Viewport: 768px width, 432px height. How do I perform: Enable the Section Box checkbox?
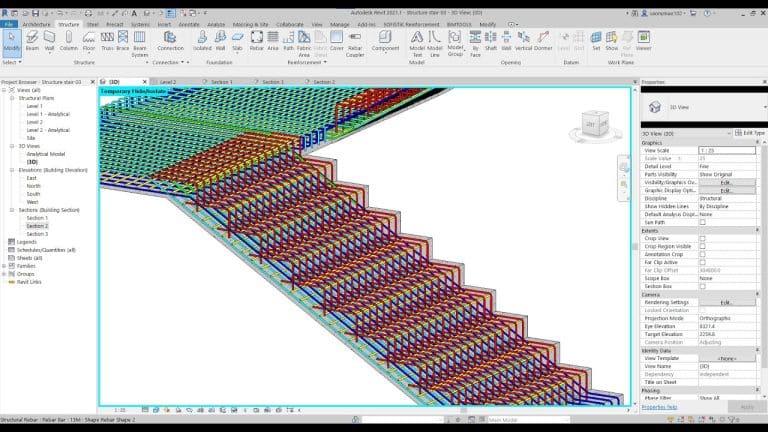coord(702,286)
